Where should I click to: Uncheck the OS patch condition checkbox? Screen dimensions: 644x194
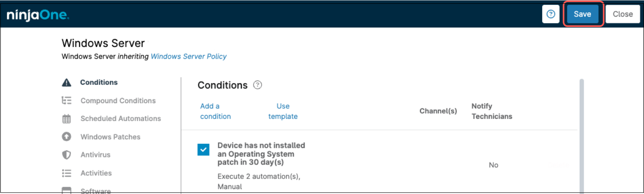(x=203, y=150)
